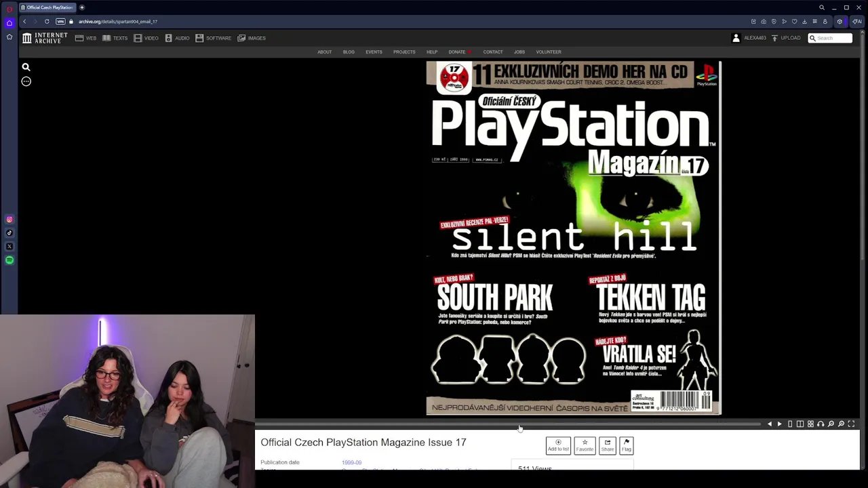Open the TEXTS media menu
The height and width of the screenshot is (488, 868).
[x=115, y=38]
